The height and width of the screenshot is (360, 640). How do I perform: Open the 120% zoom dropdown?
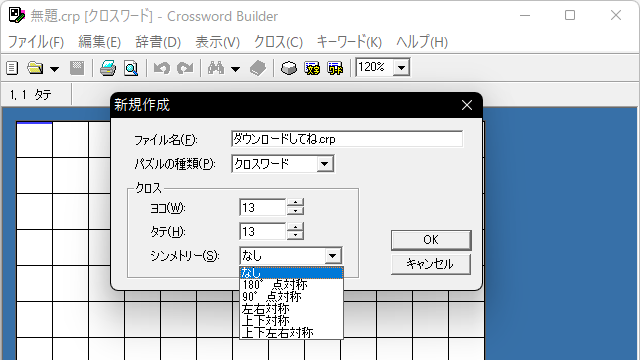pyautogui.click(x=402, y=68)
